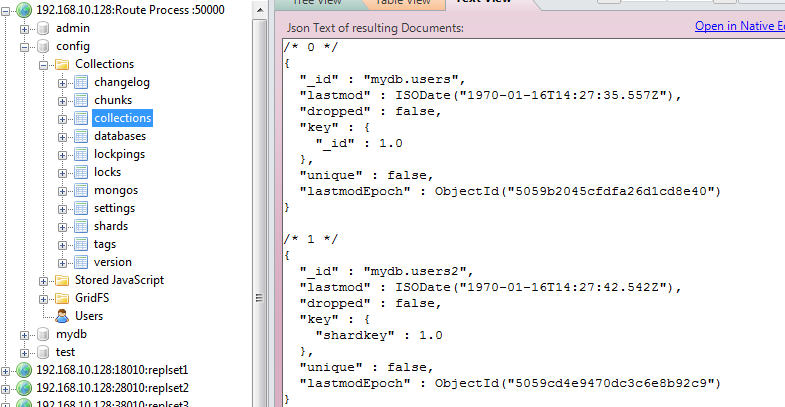Click the collections table icon
Viewport: 785px width, 407px height.
click(x=81, y=118)
